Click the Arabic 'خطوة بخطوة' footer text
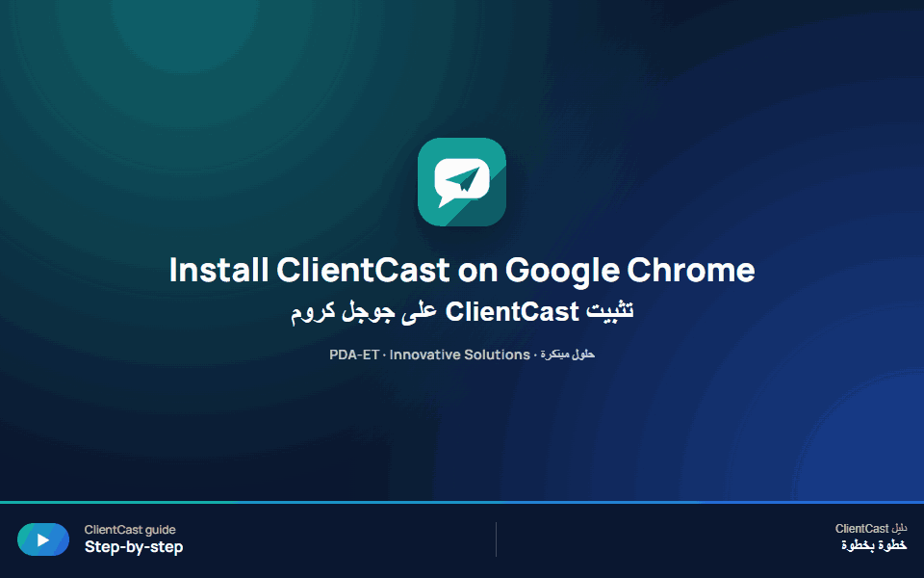The width and height of the screenshot is (924, 578). pyautogui.click(x=874, y=545)
